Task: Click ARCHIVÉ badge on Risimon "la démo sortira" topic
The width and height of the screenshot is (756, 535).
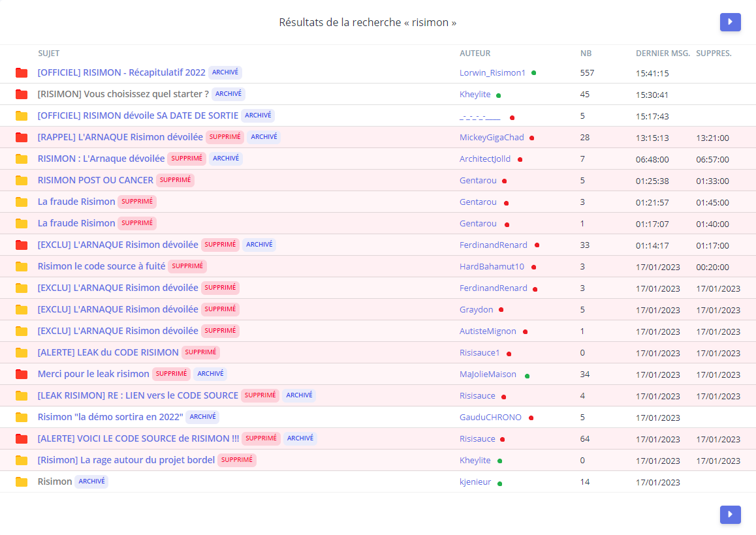Action: click(x=202, y=417)
